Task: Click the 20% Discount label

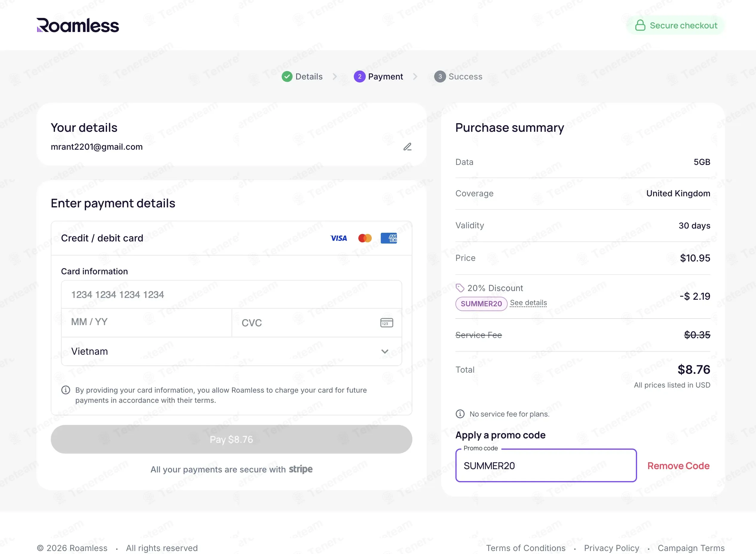Action: point(495,288)
